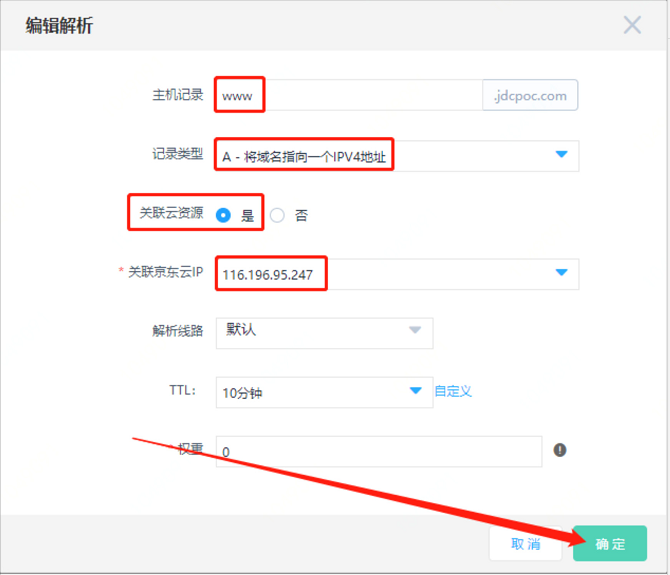This screenshot has width=670, height=575.
Task: Click the 权重 input field
Action: [379, 452]
